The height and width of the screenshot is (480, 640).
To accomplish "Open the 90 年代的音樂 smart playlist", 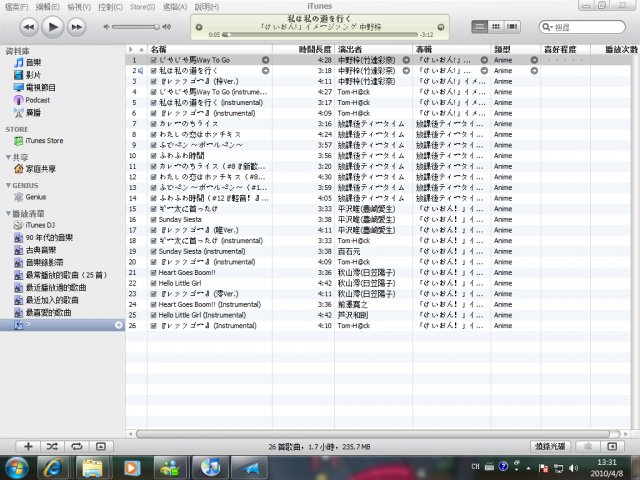I will [x=44, y=238].
